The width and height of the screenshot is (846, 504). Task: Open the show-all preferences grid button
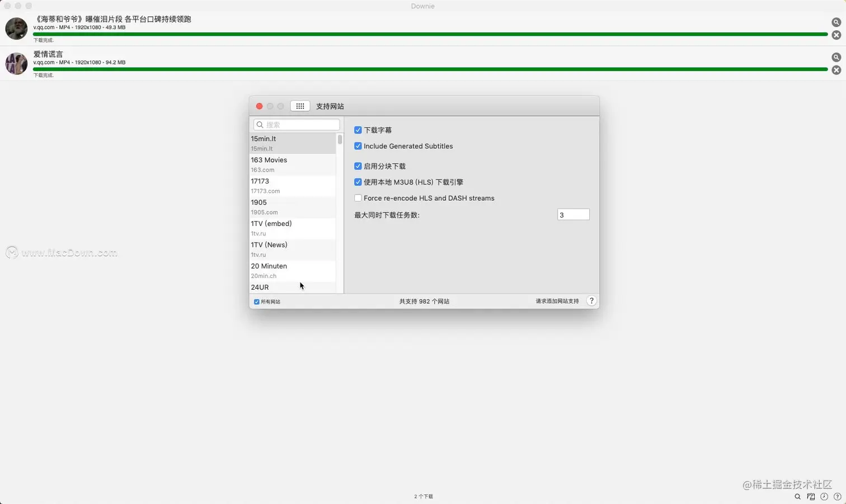tap(300, 106)
